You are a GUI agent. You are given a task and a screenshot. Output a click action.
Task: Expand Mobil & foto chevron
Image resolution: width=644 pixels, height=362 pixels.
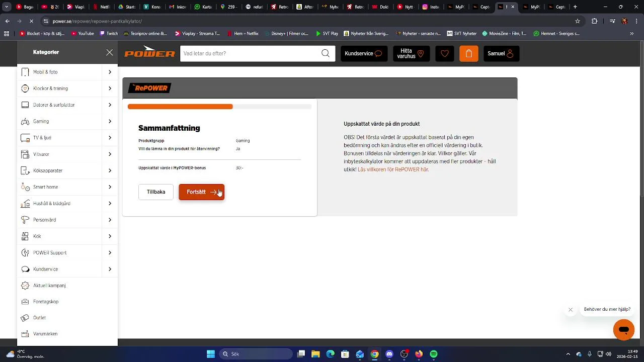tap(110, 72)
